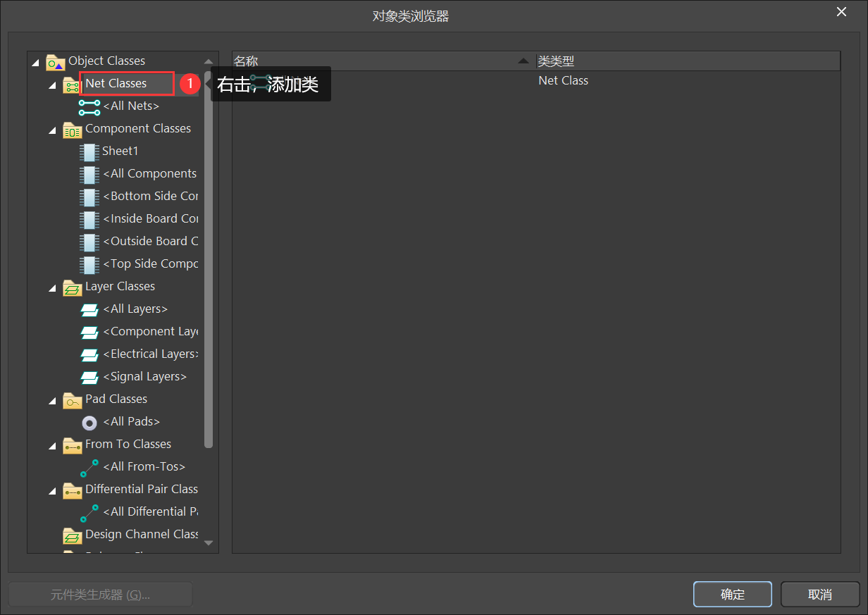This screenshot has width=868, height=615.
Task: Collapse the From To Classes node
Action: point(53,446)
